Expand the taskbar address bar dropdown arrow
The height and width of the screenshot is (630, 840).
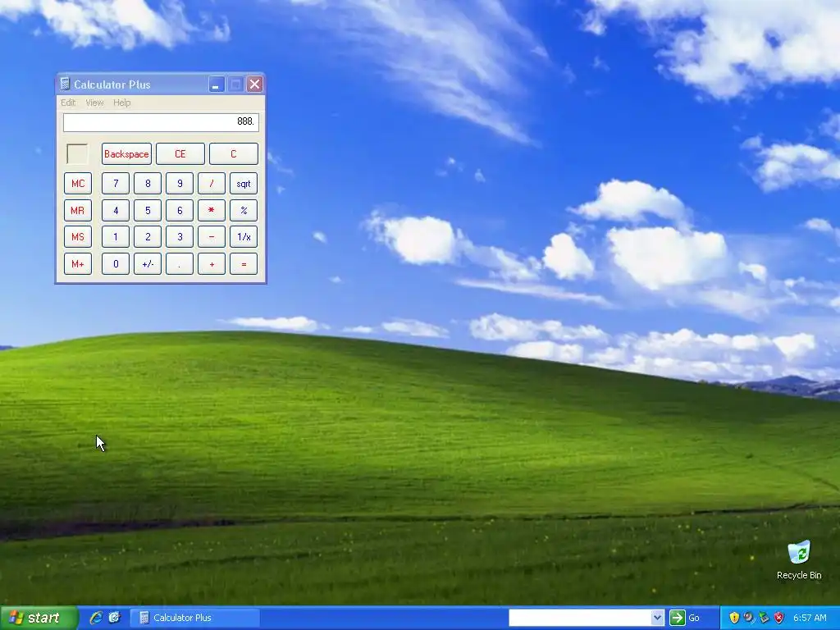click(x=657, y=618)
